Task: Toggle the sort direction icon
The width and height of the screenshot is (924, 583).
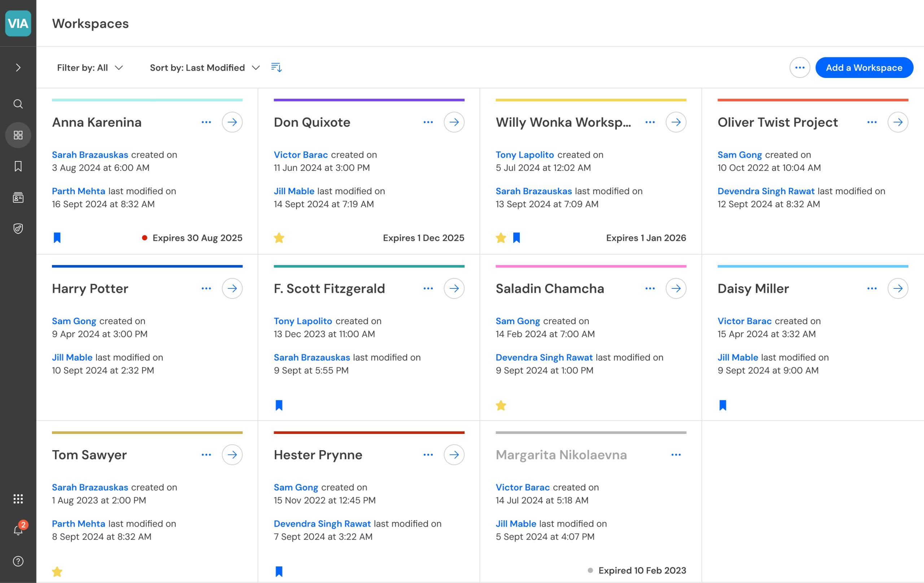Action: click(x=276, y=68)
